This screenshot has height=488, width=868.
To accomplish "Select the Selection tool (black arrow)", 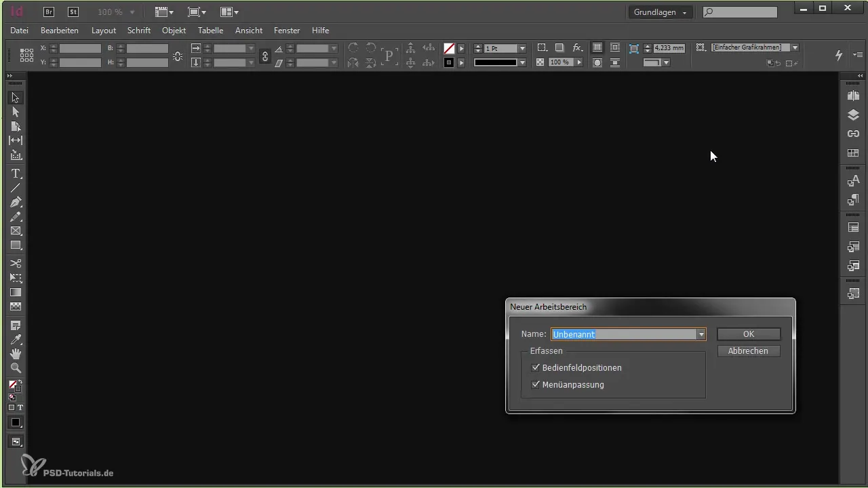I will point(16,98).
